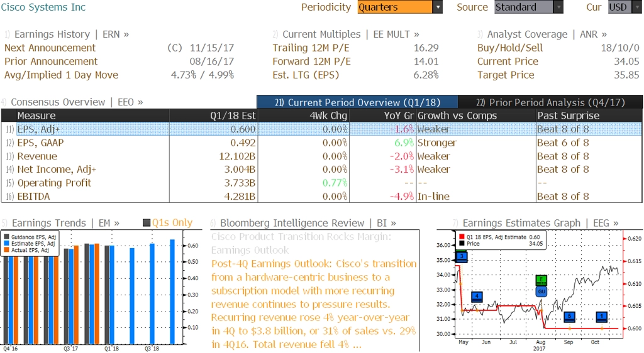Click red Q1 18 EPS legend swatch

coord(462,237)
